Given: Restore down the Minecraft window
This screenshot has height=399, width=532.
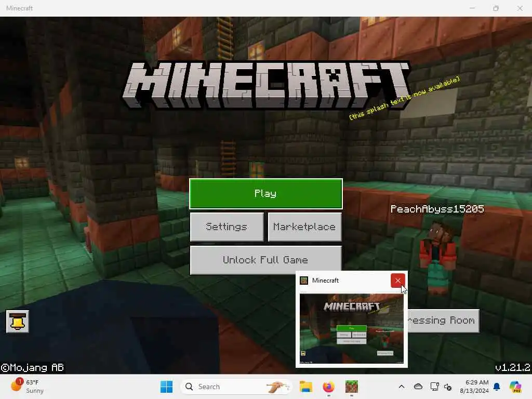Looking at the screenshot, I should pyautogui.click(x=496, y=8).
